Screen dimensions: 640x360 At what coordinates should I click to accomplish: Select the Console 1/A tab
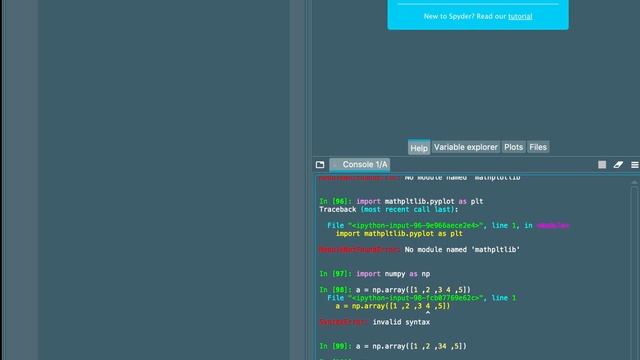(360, 164)
